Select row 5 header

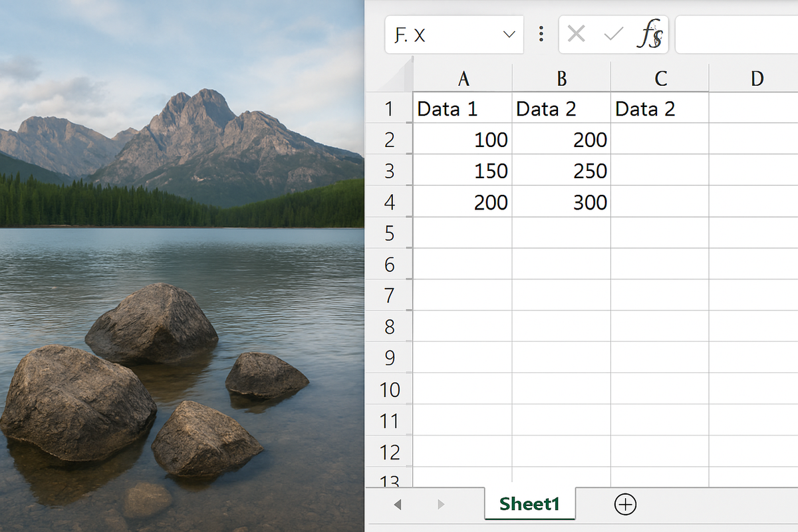click(x=389, y=233)
